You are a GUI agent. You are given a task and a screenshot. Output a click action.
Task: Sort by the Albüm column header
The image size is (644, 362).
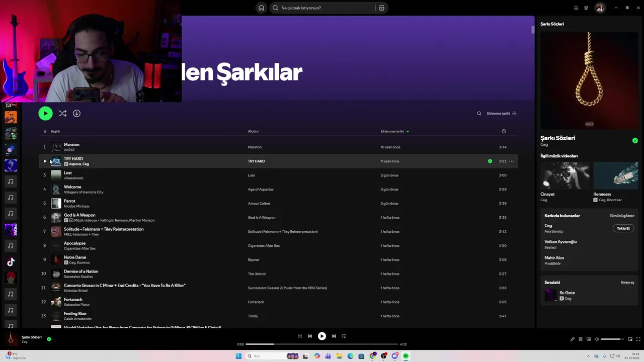point(253,131)
